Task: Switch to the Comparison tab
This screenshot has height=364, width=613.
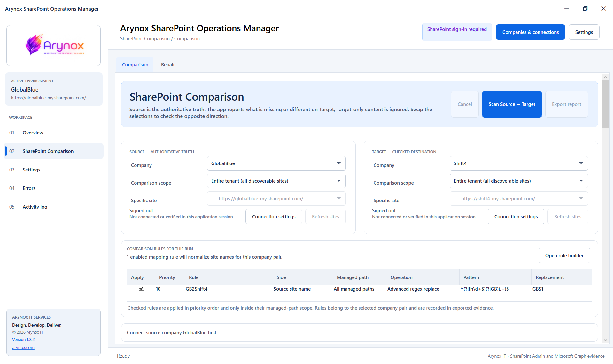Action: [135, 65]
